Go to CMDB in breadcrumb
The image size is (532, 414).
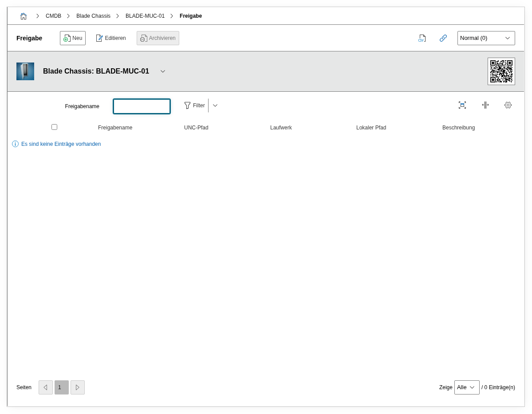pos(53,16)
